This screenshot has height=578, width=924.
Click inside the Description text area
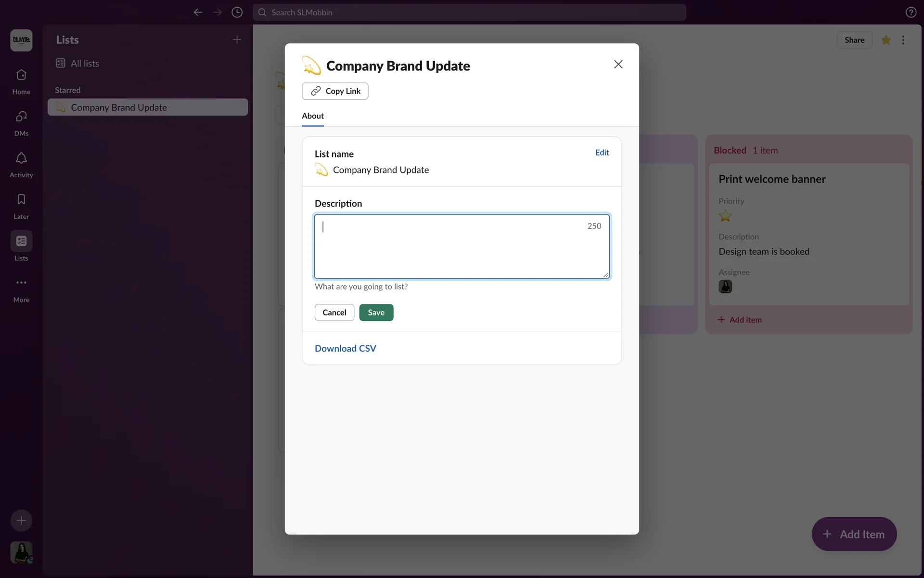pos(452,250)
